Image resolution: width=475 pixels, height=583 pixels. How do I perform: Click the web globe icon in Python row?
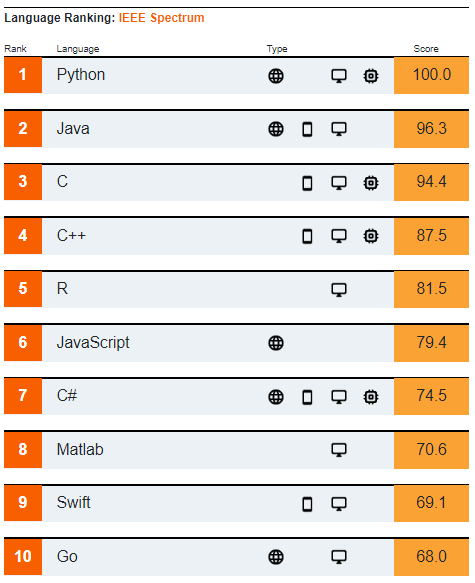click(276, 76)
